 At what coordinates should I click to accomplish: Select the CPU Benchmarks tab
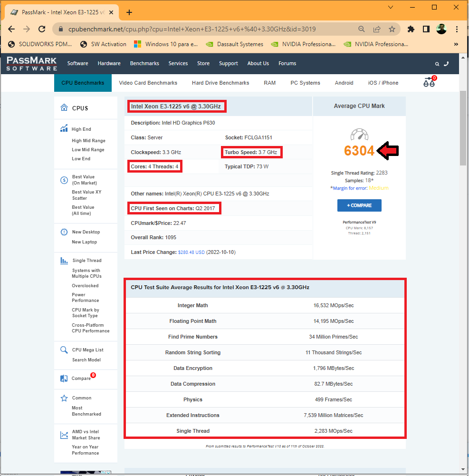[83, 83]
